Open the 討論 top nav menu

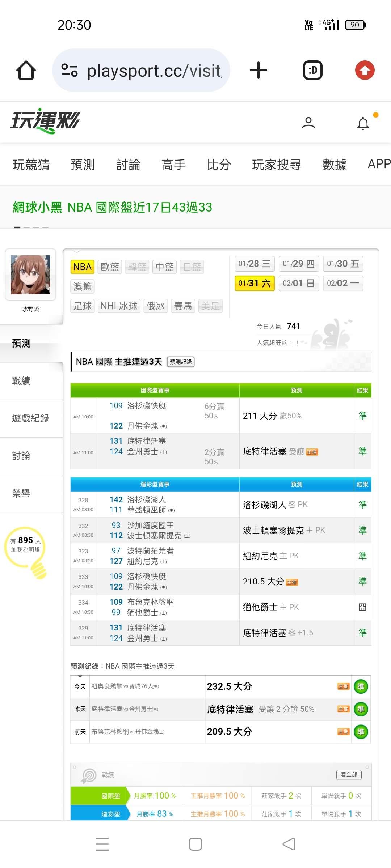128,165
